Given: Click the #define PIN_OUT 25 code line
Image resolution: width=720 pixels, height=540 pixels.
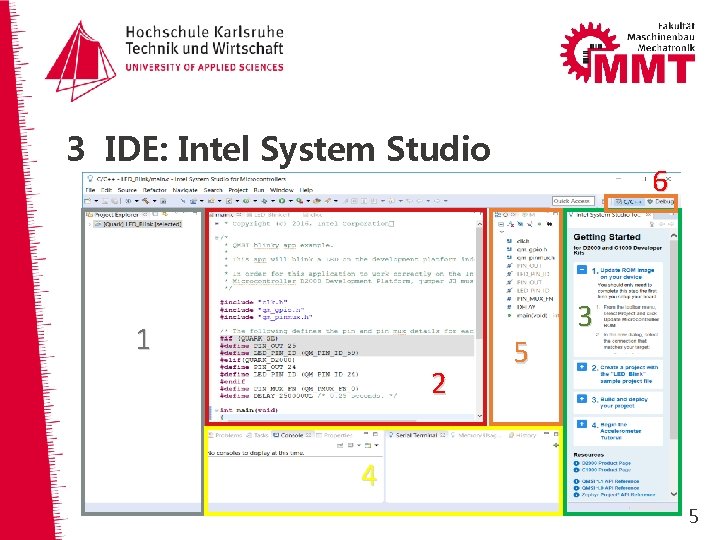Looking at the screenshot, I should [x=258, y=346].
